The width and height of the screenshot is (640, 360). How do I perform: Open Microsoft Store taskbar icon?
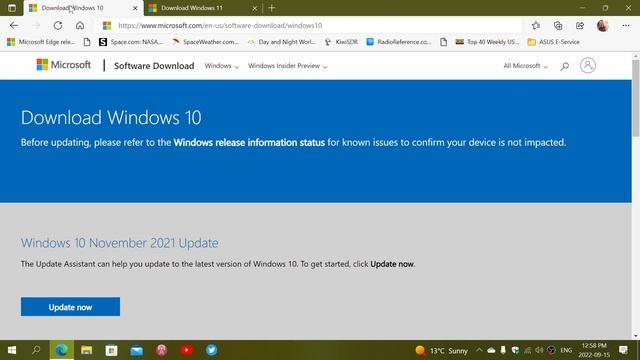point(111,350)
